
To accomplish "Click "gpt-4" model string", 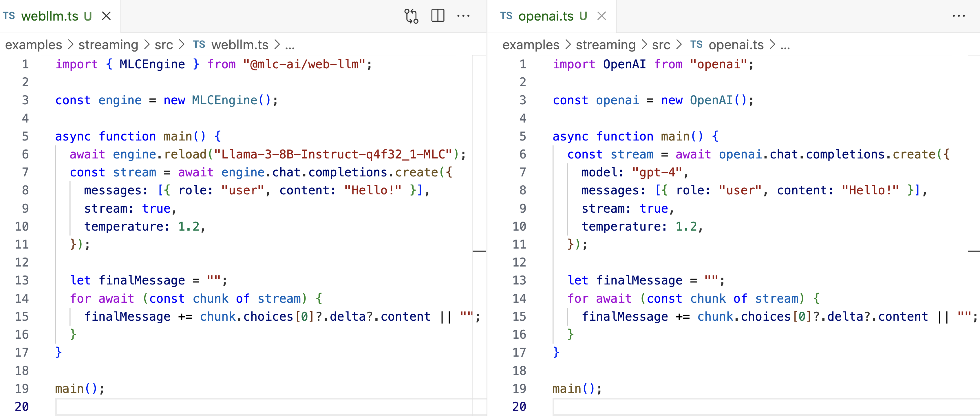I will [x=657, y=172].
